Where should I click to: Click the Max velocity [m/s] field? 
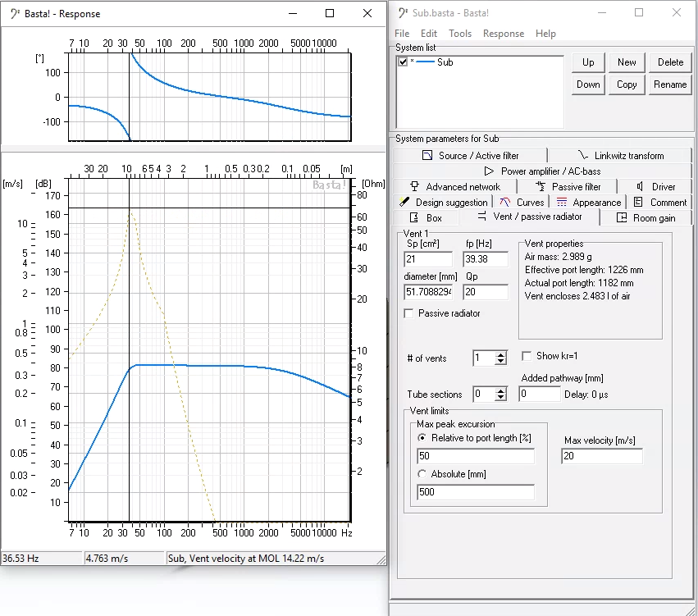point(602,456)
